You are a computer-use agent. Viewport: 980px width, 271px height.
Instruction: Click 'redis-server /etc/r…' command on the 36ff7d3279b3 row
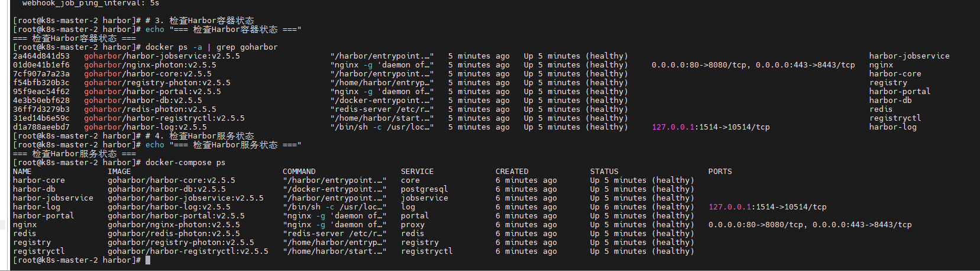click(382, 109)
